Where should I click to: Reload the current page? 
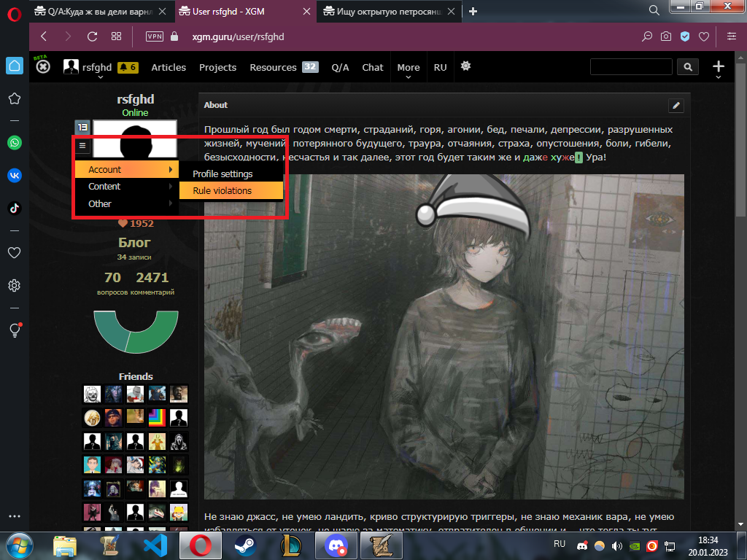click(93, 36)
